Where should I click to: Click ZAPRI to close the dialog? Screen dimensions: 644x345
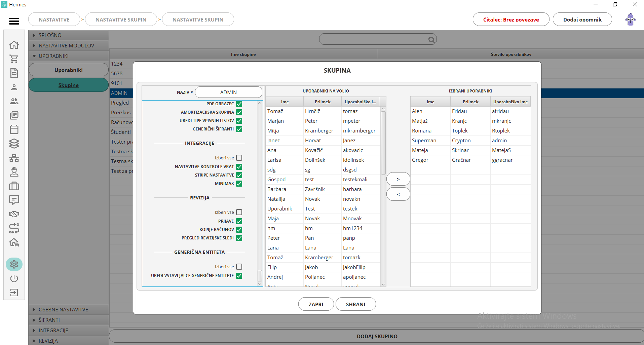(x=316, y=304)
